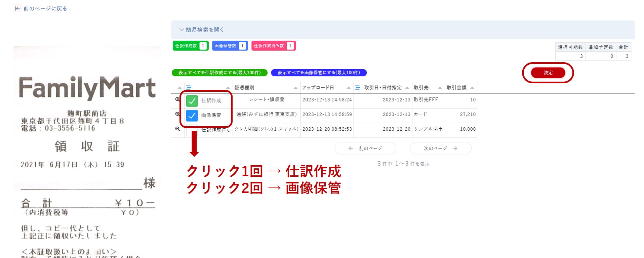Zoom the receipt row dated 14:58:24
The image size is (644, 258).
[x=177, y=99]
